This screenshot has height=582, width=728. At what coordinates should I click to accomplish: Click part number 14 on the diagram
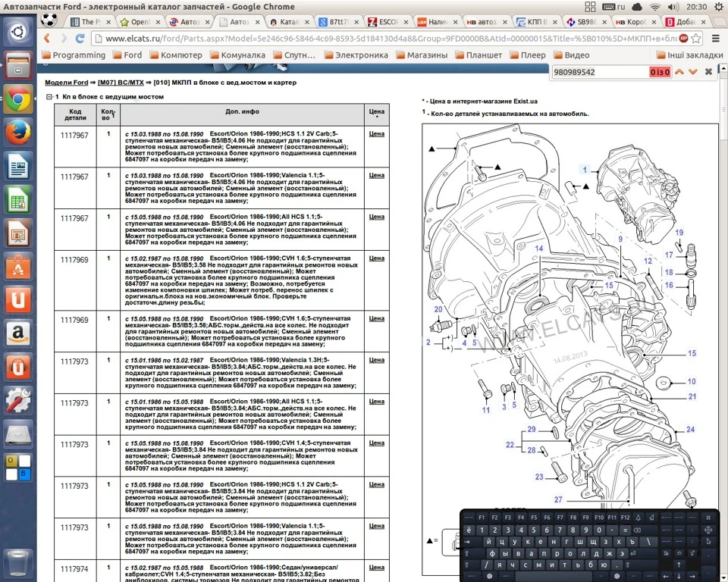[x=539, y=249]
